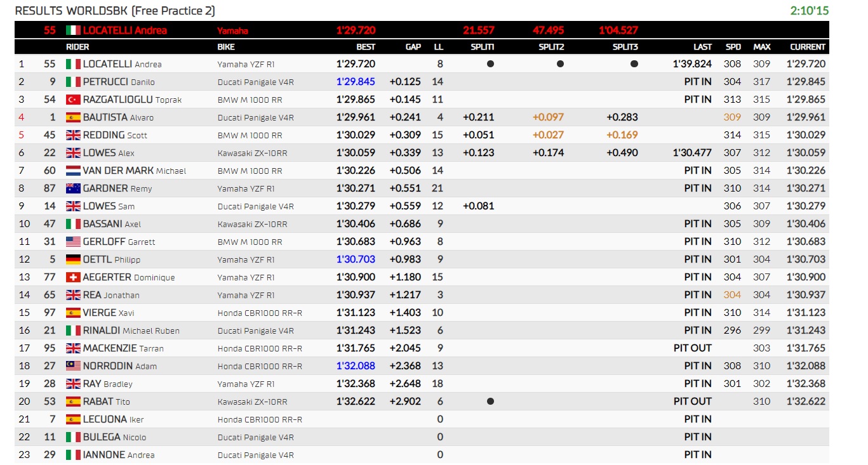Click the Spanish flag beside BAUTISTA Alvaro
The image size is (868, 465).
73,117
